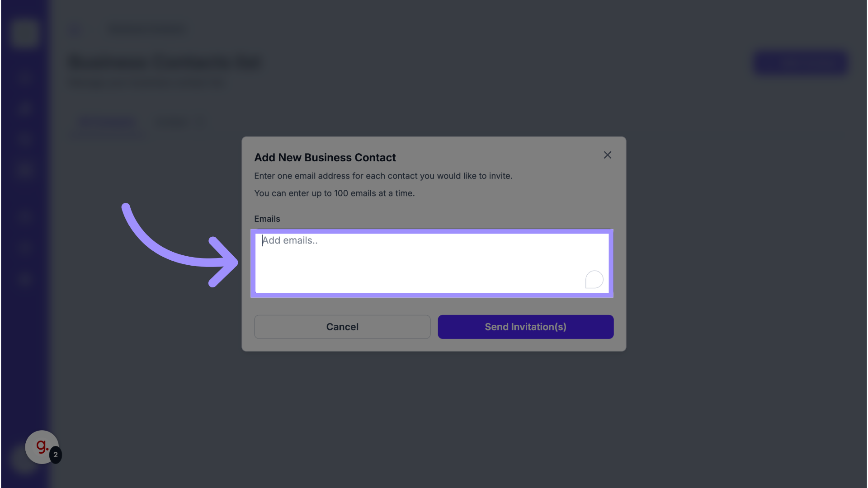
Task: Click the "Enter one email address" instruction text
Action: pos(383,176)
